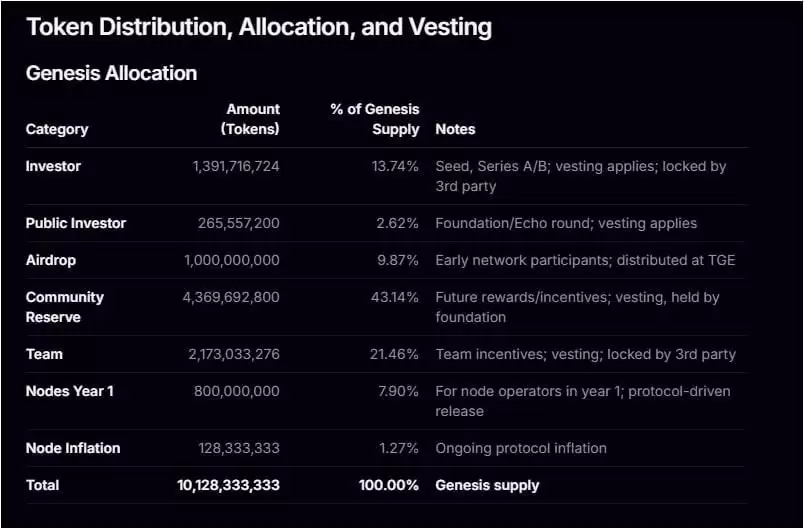
Task: Click the 1,391,716,724 investor amount
Action: [x=236, y=166]
